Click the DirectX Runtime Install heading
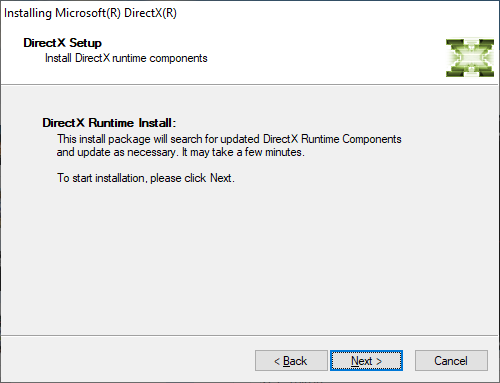The width and height of the screenshot is (500, 383). pyautogui.click(x=109, y=123)
